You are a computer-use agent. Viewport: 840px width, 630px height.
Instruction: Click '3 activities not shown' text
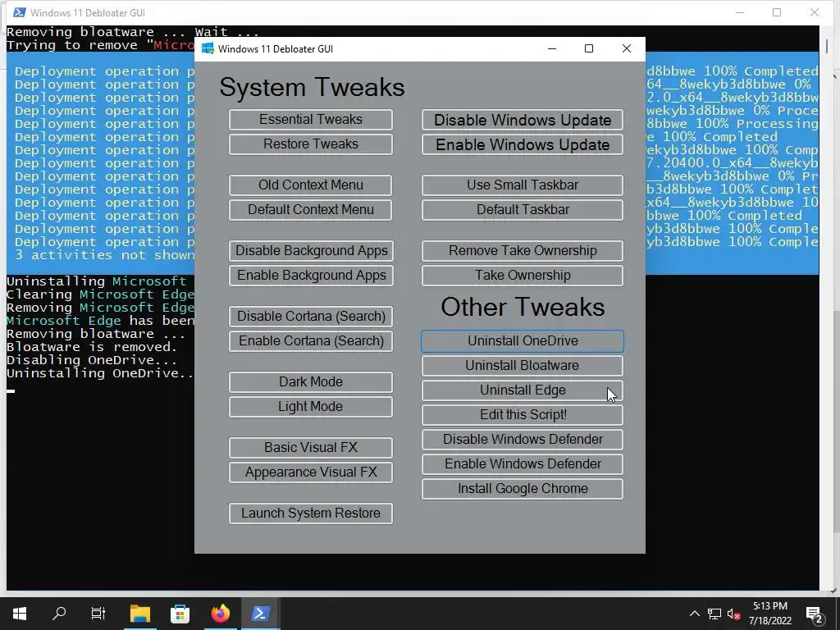pyautogui.click(x=104, y=255)
